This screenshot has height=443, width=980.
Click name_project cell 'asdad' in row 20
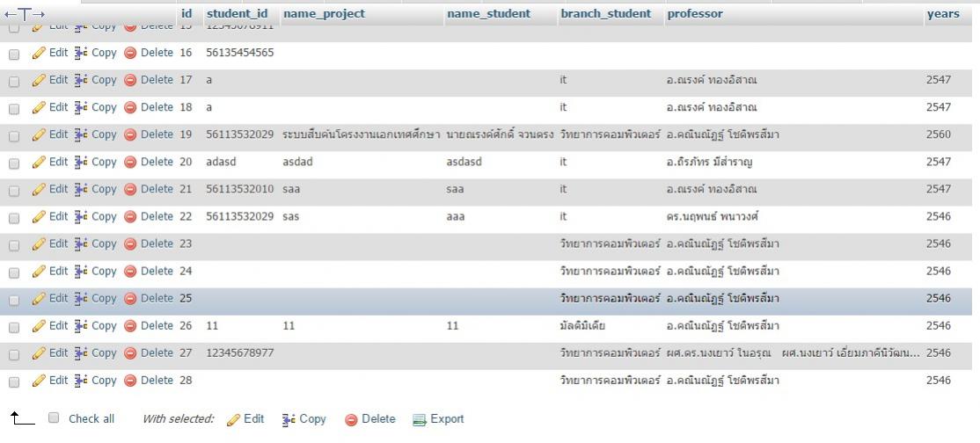[297, 163]
